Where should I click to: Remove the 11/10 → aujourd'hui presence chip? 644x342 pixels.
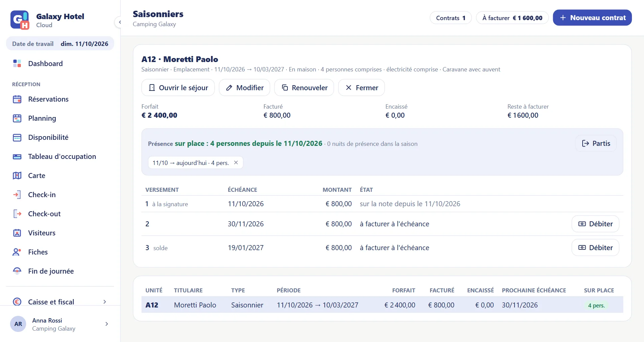pyautogui.click(x=236, y=163)
